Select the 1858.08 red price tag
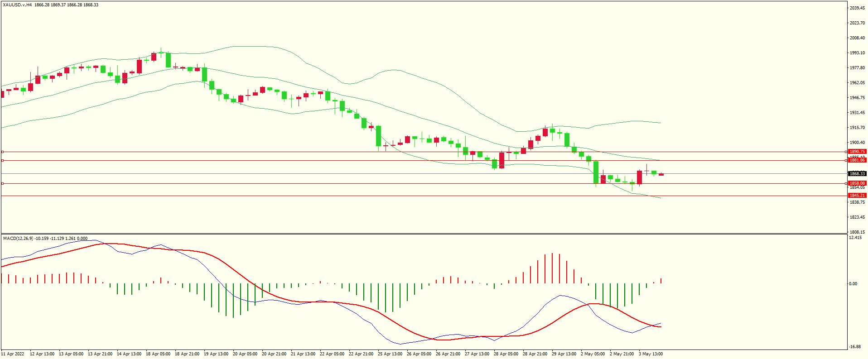This screenshot has height=359, width=868. click(857, 183)
